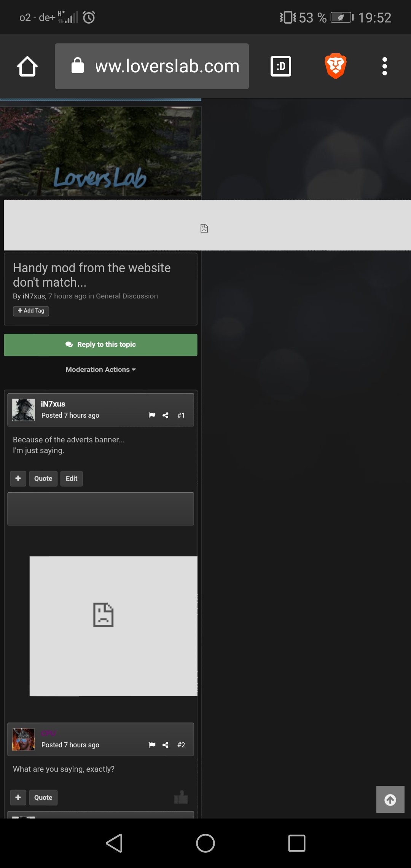Tap the battery status icon
The width and height of the screenshot is (411, 868).
pyautogui.click(x=342, y=18)
